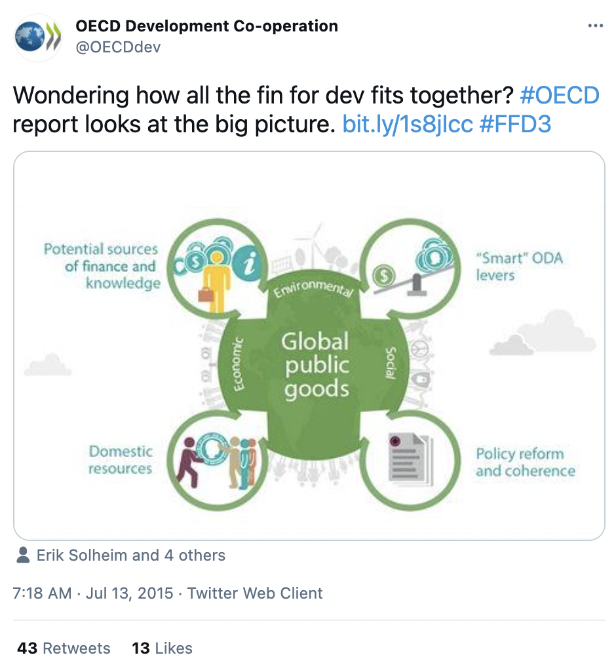Click the Twitter Web Client source label
The height and width of the screenshot is (672, 616).
(255, 593)
